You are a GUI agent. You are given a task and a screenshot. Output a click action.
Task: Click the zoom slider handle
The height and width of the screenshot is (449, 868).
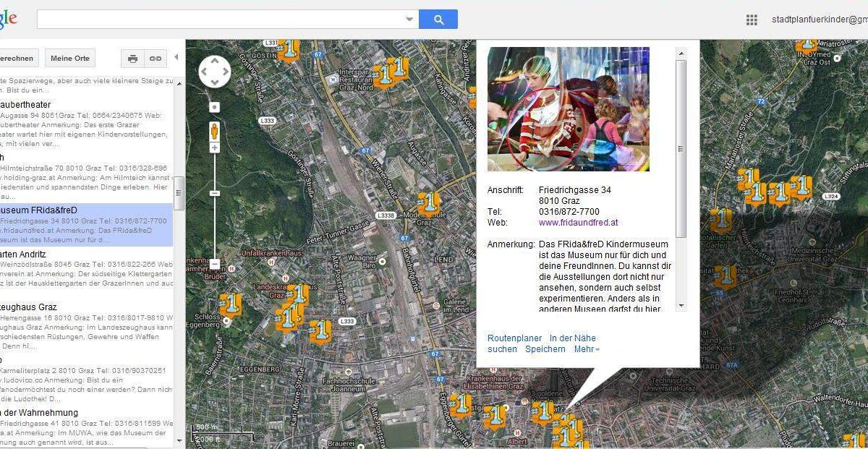[215, 193]
